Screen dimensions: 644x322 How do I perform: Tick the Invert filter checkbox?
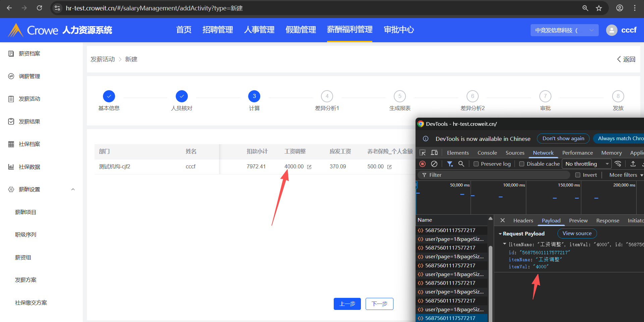pos(578,175)
